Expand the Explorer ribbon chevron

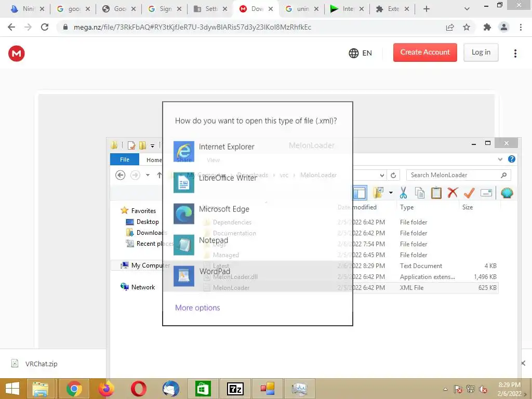(x=500, y=159)
